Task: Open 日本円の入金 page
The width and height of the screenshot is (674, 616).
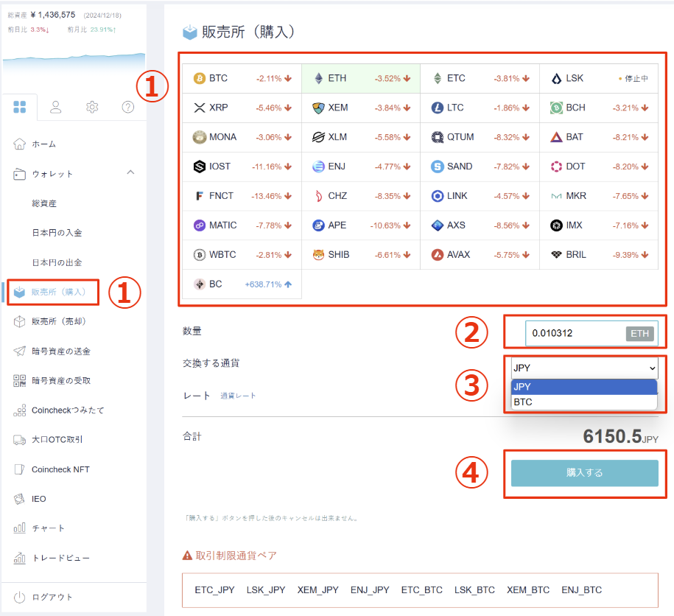Action: pos(57,233)
